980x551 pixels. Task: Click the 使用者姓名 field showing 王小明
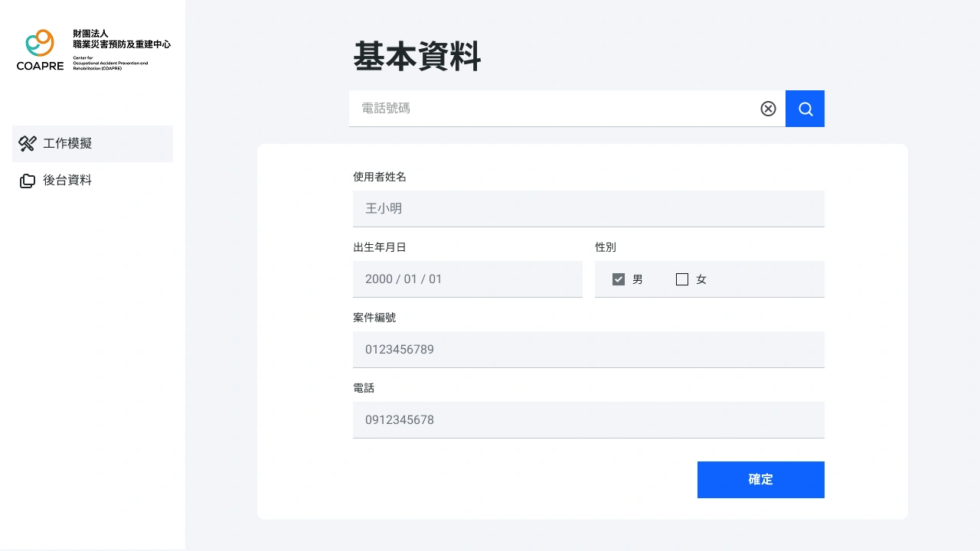click(589, 209)
